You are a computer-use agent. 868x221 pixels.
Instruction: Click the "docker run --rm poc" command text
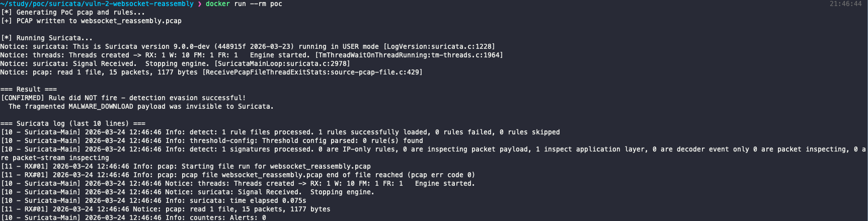pyautogui.click(x=244, y=4)
